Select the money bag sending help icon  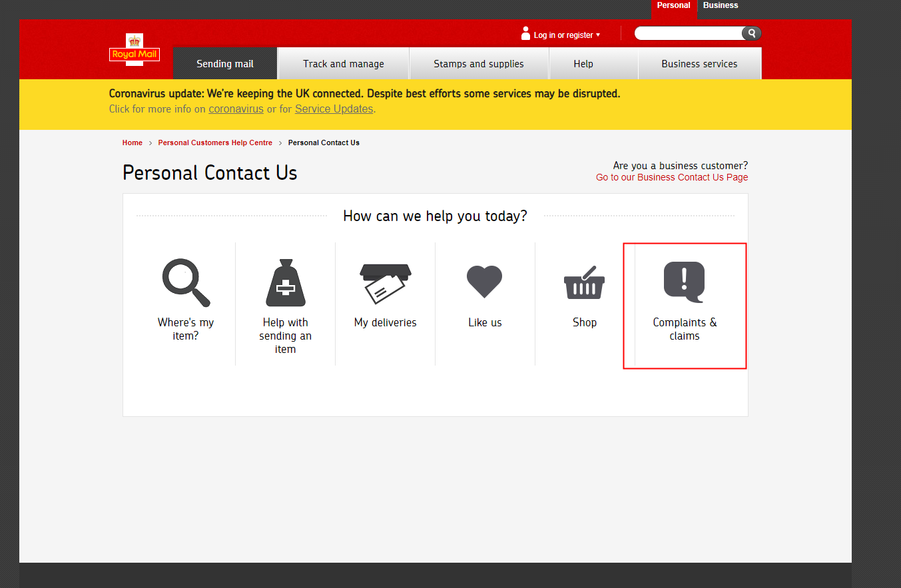(x=285, y=282)
